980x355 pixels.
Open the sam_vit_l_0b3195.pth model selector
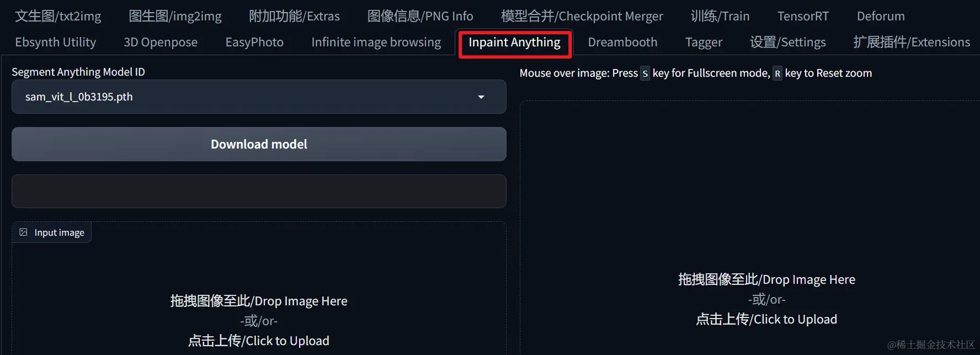click(x=259, y=97)
